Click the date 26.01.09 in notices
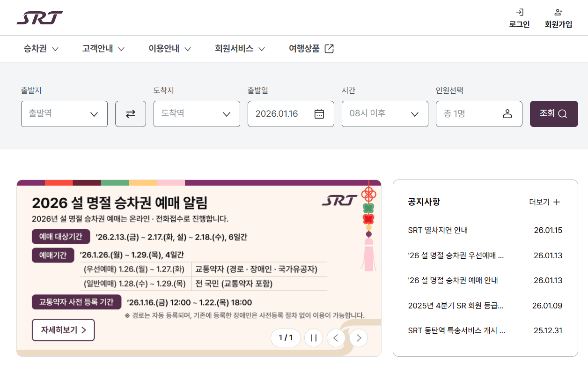Screen dimensions: 588x367 (547, 306)
